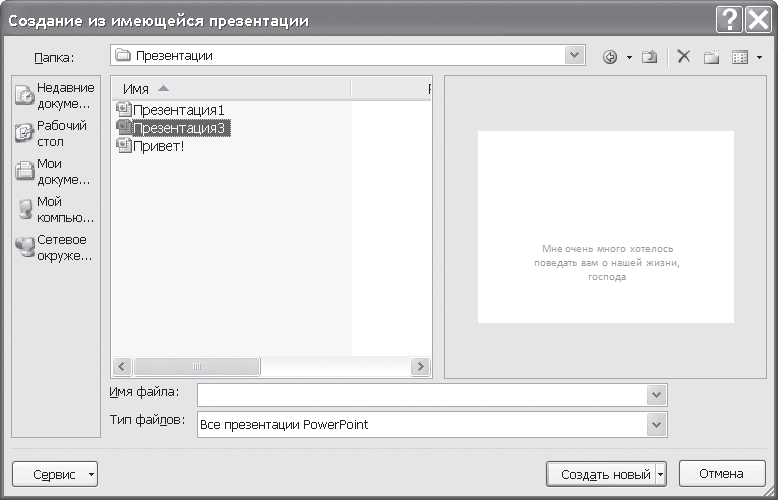Create a new folder icon
The height and width of the screenshot is (500, 778).
point(712,57)
